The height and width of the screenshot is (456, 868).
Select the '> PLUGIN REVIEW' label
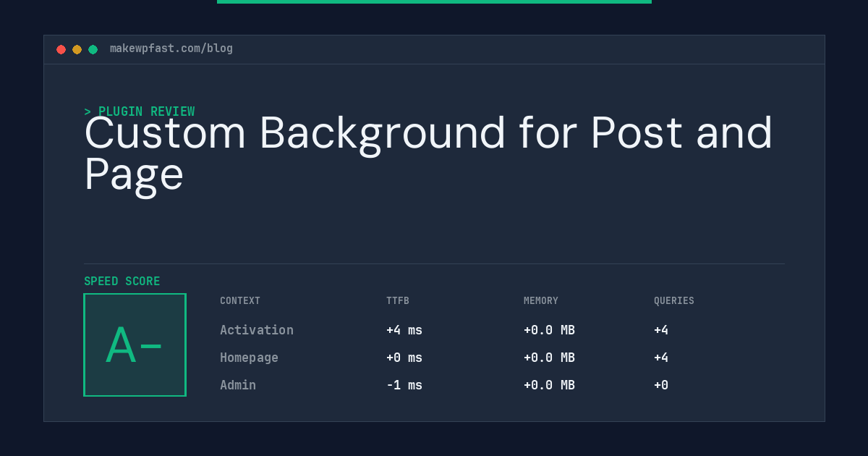point(139,111)
